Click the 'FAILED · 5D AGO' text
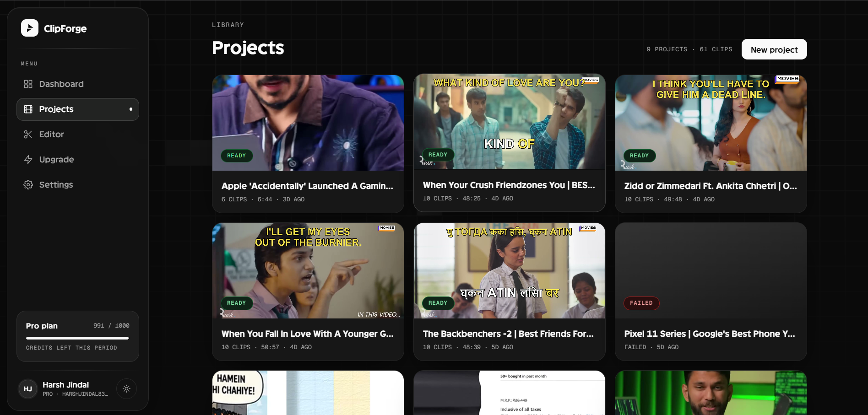The height and width of the screenshot is (415, 868). click(652, 347)
